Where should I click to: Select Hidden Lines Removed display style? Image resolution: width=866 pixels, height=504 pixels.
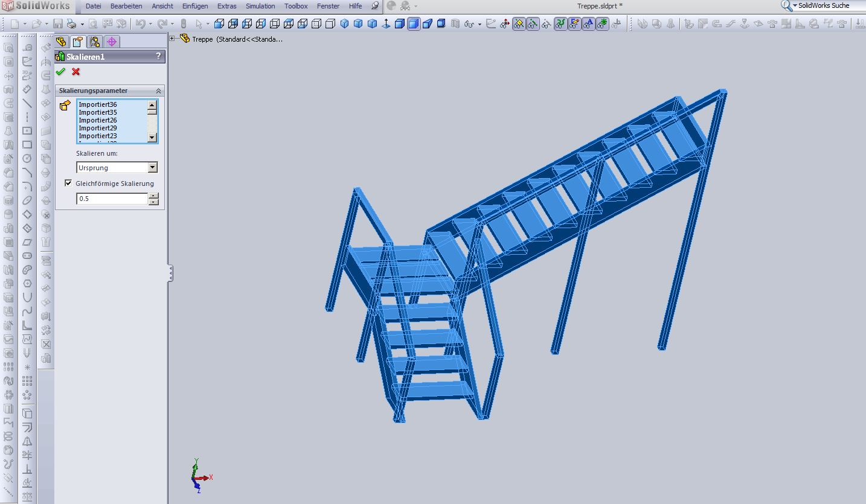[x=330, y=24]
